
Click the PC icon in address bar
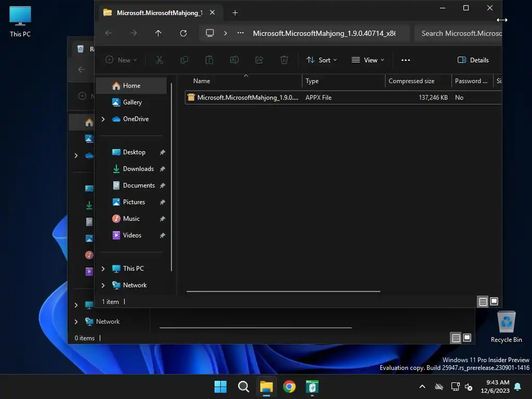pos(210,33)
